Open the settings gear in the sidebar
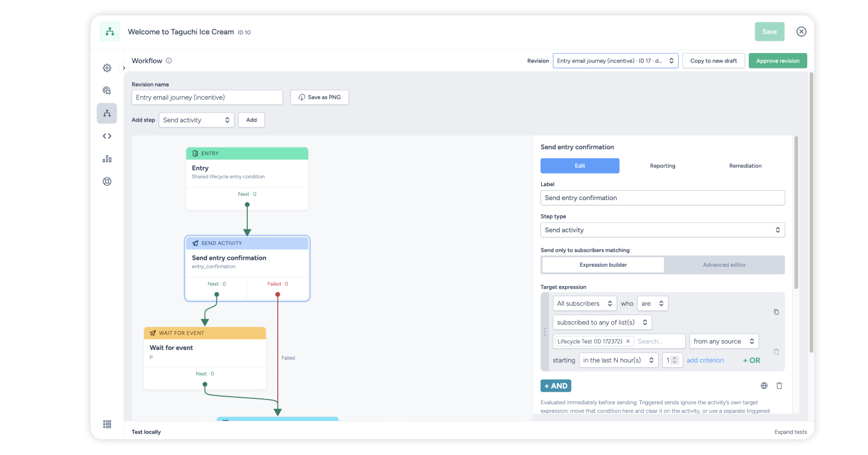This screenshot has height=455, width=868. coord(107,68)
